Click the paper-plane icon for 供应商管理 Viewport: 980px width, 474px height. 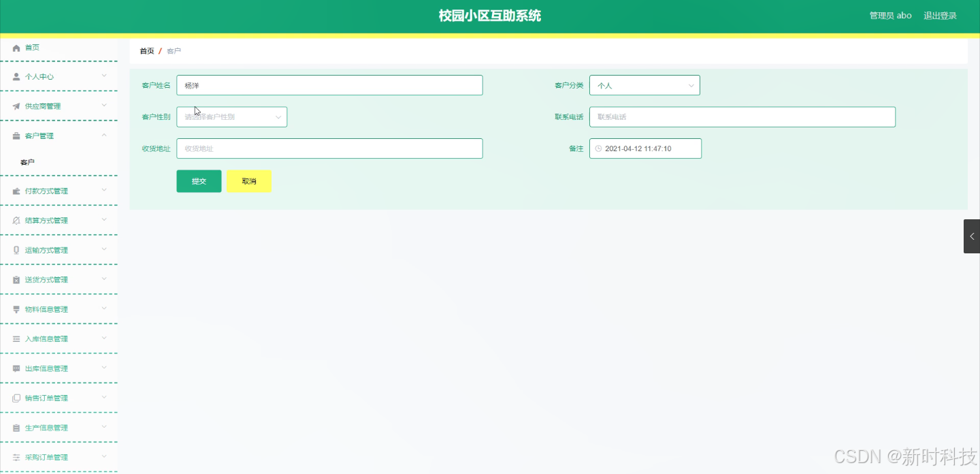(16, 106)
